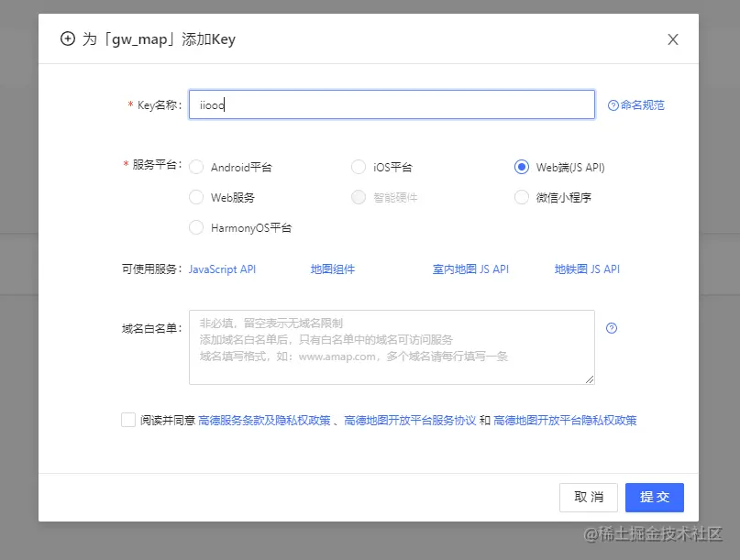This screenshot has height=560, width=740.
Task: Open 高德地图开放平台隐私权政策 link
Action: tap(565, 421)
